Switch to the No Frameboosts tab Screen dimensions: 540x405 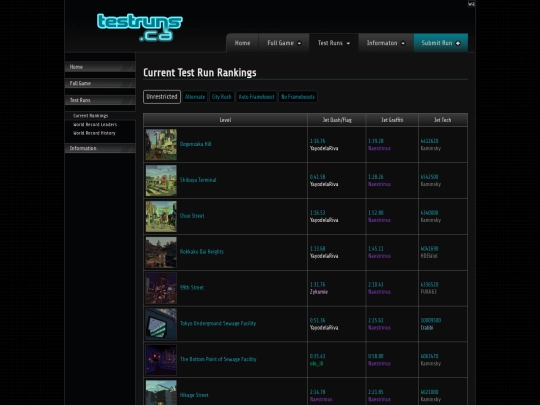298,97
